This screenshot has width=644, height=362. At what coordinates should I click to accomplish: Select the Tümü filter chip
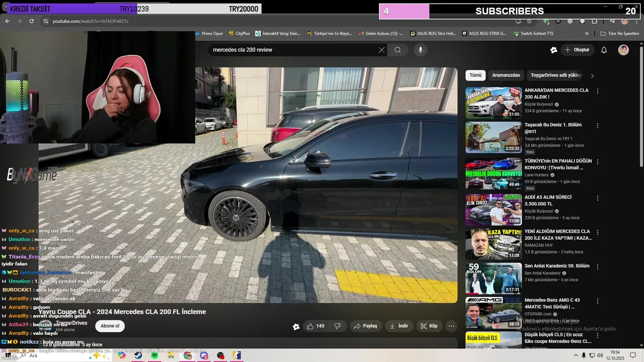pos(475,75)
